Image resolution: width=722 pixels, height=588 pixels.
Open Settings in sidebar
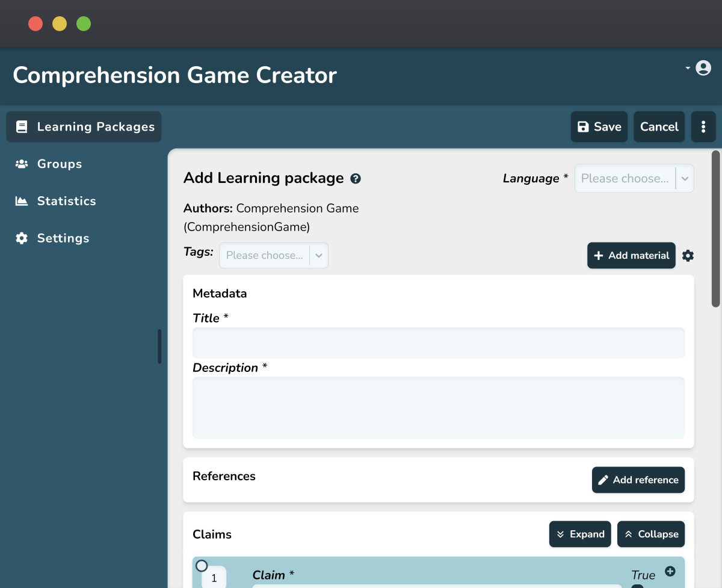tap(84, 238)
